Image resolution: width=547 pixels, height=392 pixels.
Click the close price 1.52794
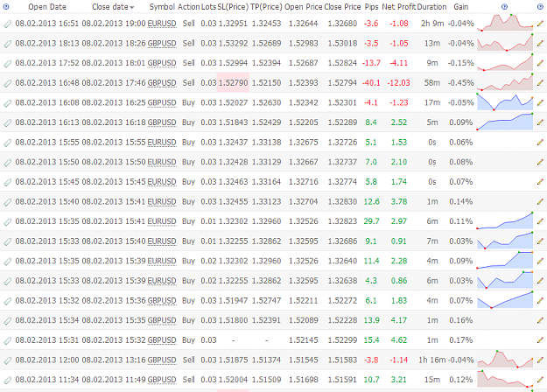coord(342,83)
